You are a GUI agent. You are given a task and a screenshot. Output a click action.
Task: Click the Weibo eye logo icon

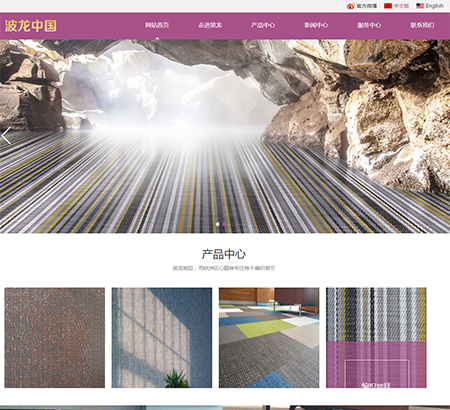point(350,6)
